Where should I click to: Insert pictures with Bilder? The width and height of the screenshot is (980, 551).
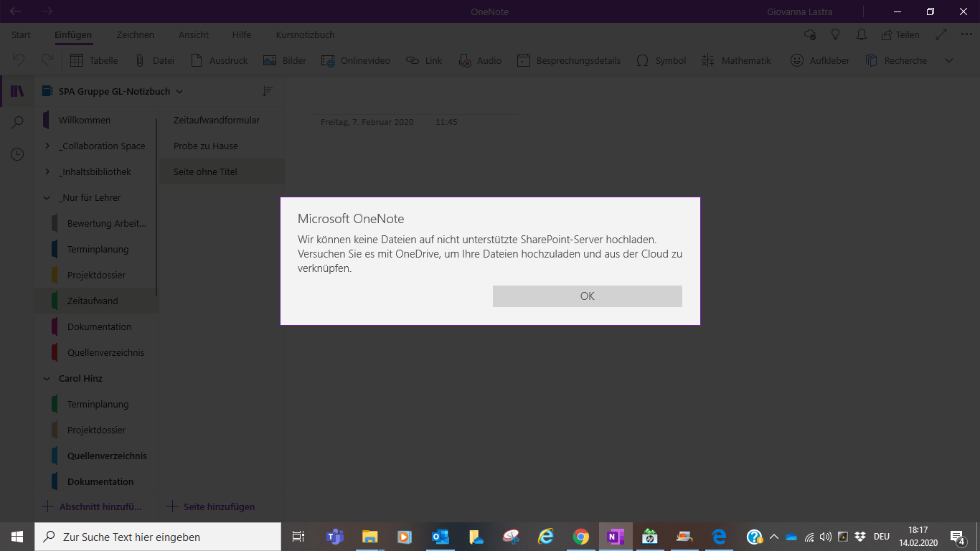pyautogui.click(x=285, y=61)
